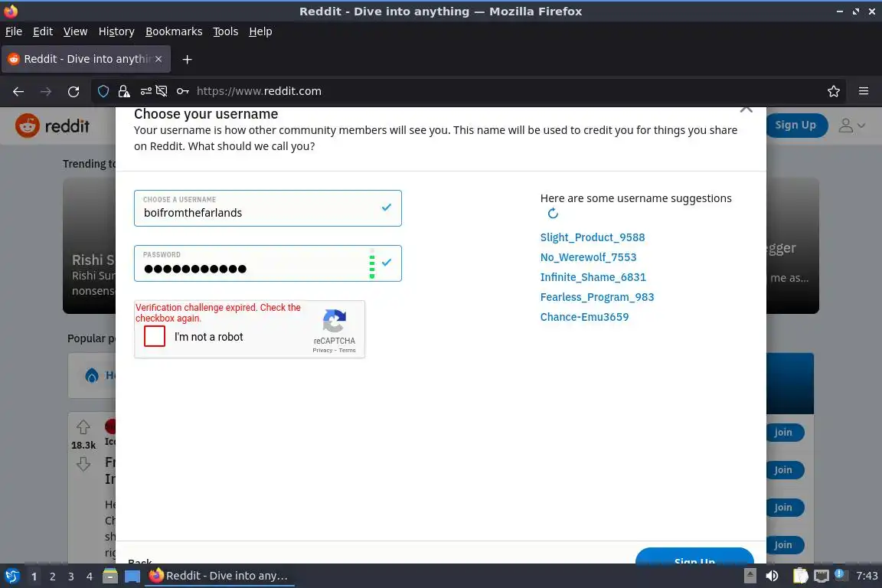Image resolution: width=882 pixels, height=588 pixels.
Task: Open the File menu
Action: click(14, 31)
